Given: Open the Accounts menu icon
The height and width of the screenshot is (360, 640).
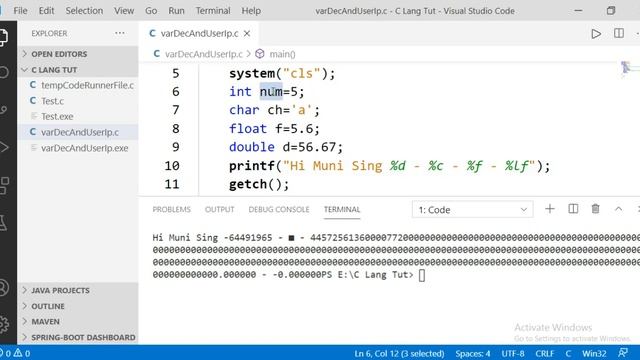Looking at the screenshot, I should tap(4, 287).
